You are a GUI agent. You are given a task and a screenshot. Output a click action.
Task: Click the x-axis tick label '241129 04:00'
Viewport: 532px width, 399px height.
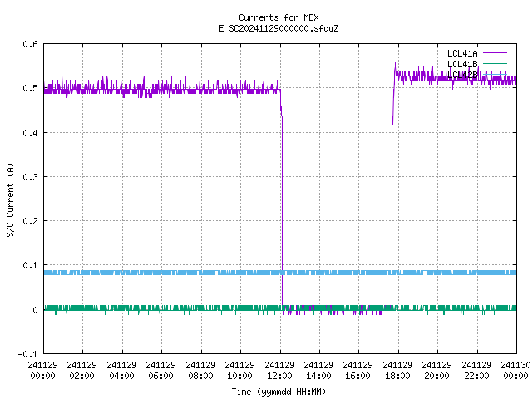coord(121,371)
